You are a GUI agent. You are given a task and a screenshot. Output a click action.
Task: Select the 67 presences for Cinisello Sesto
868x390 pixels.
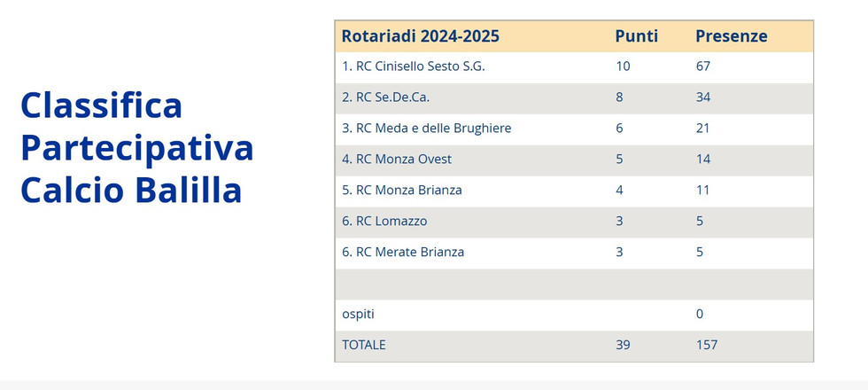click(703, 66)
